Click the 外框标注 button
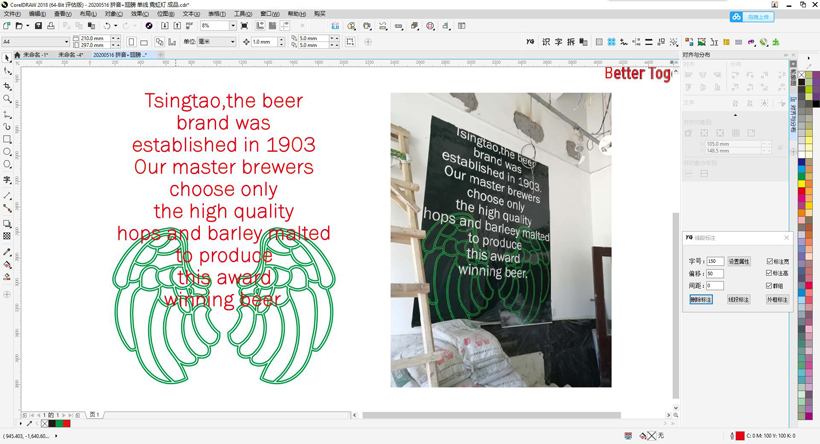 click(777, 300)
